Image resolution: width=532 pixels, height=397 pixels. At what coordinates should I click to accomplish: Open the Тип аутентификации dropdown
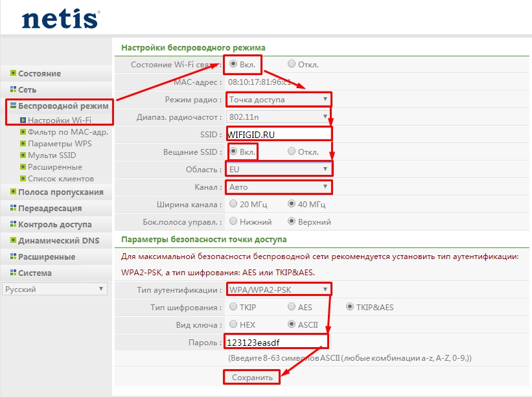tap(279, 289)
